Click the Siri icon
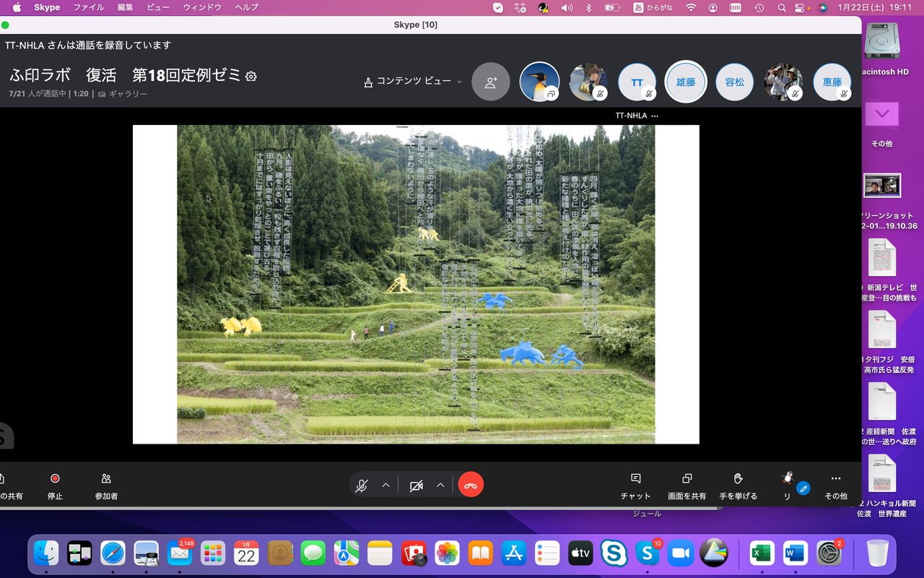This screenshot has height=578, width=924. pos(822,7)
